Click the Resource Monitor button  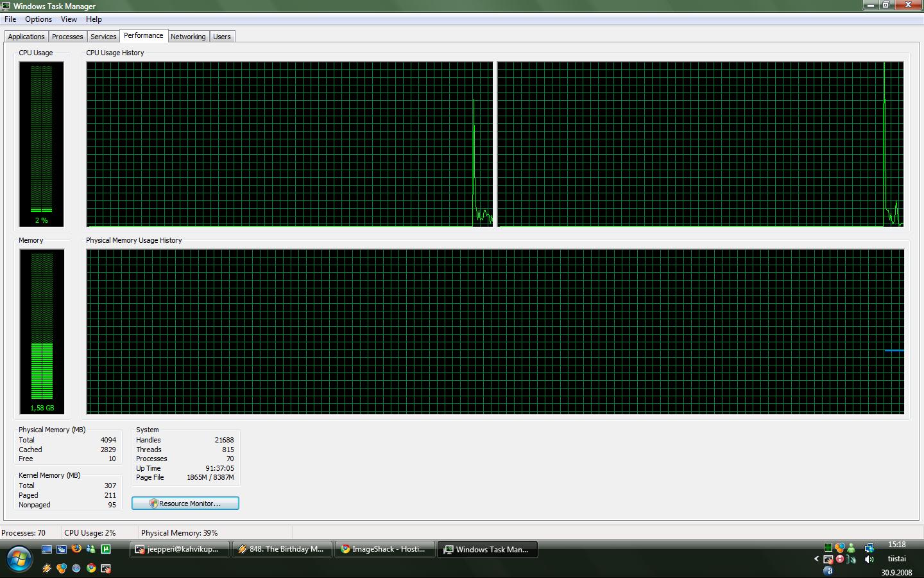tap(185, 504)
